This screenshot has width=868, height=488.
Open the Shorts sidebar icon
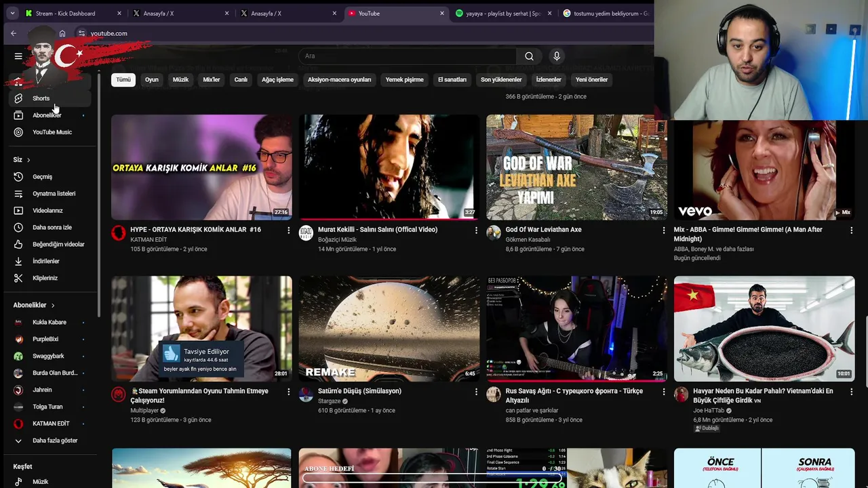click(18, 98)
